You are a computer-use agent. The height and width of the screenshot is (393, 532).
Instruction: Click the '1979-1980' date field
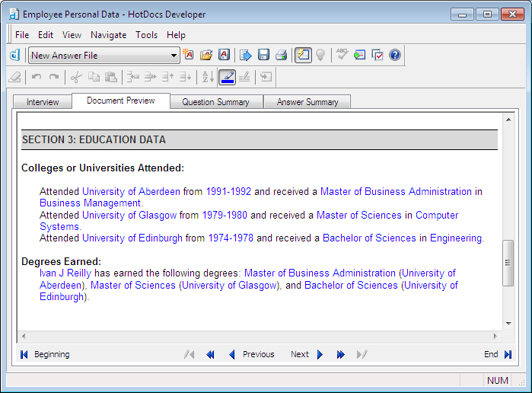click(225, 216)
